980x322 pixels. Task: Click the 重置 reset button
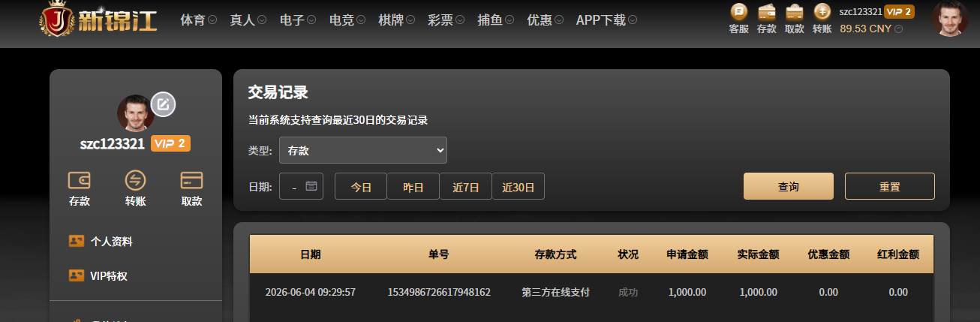[890, 186]
